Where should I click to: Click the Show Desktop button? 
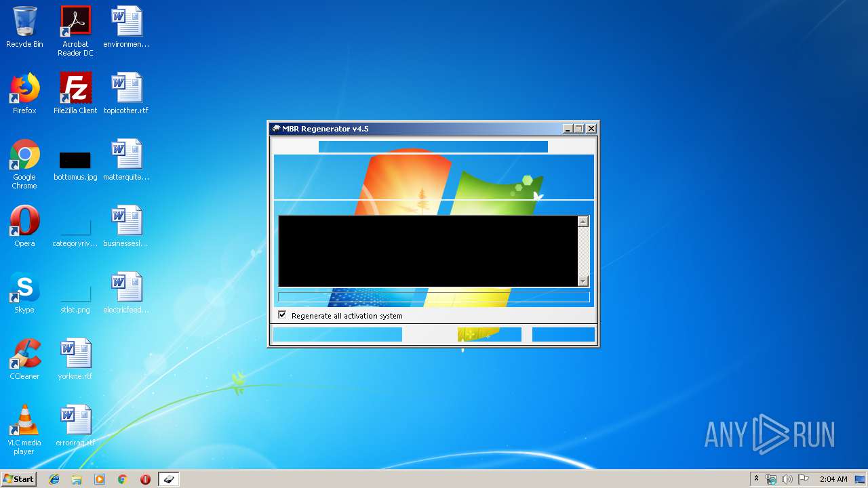click(861, 479)
